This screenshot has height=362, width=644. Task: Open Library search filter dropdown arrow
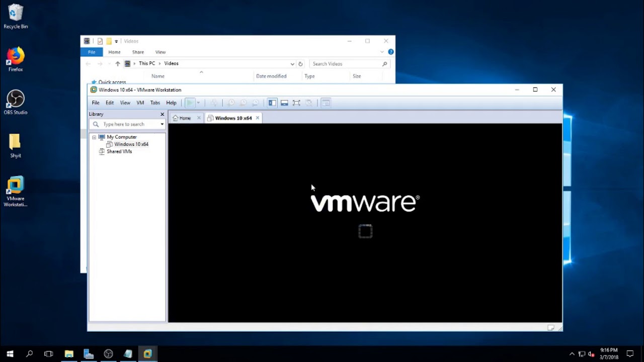pos(162,124)
